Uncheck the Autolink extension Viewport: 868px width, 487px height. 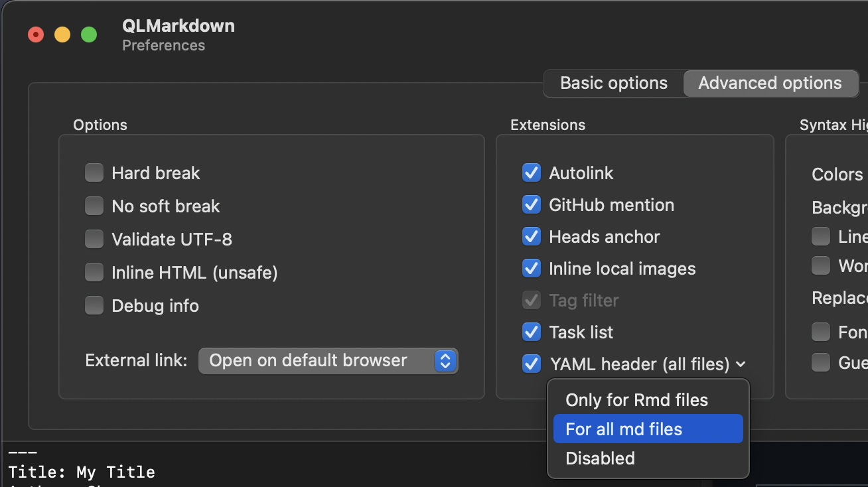(532, 173)
